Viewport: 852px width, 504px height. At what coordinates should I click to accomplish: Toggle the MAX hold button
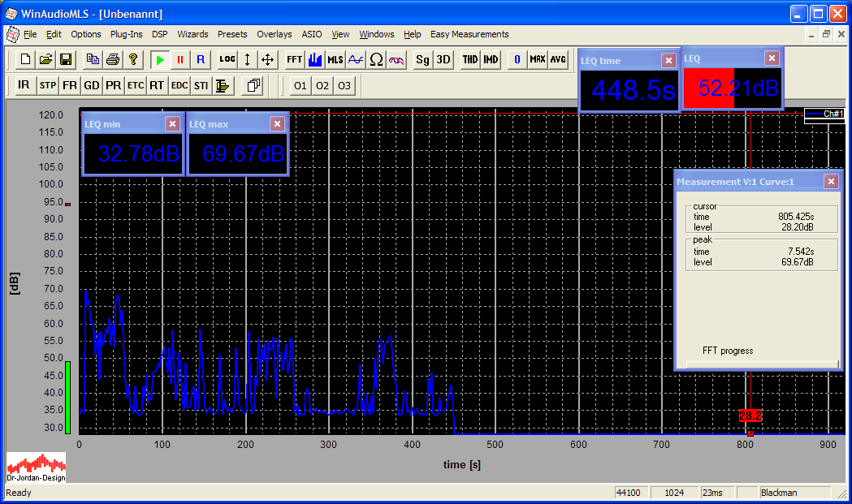537,60
